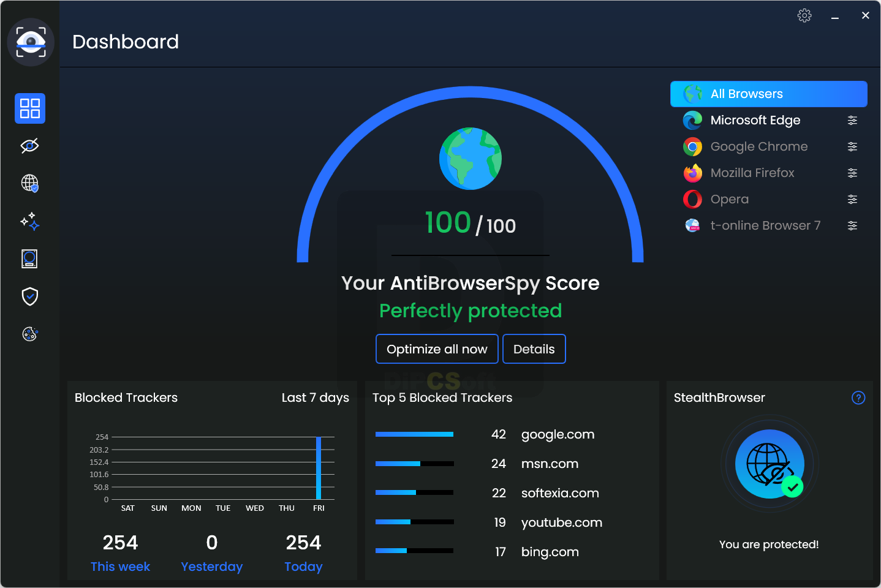Click 'Last 7 days' label

pyautogui.click(x=316, y=398)
